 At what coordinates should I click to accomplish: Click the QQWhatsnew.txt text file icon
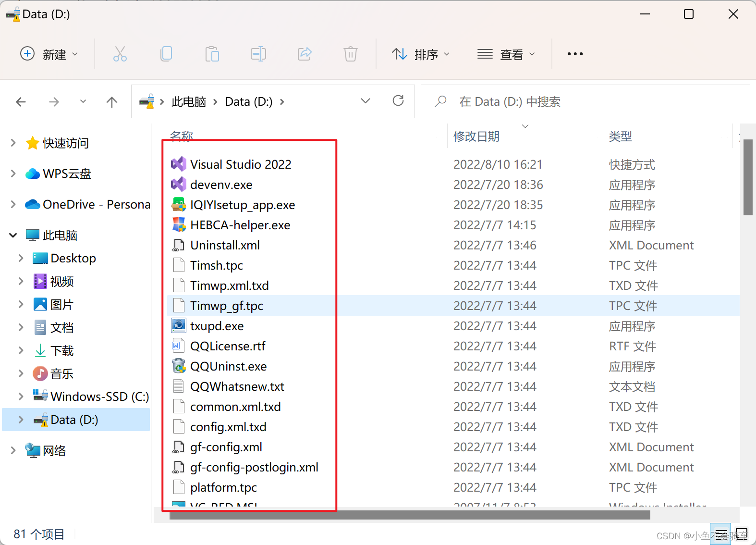pyautogui.click(x=178, y=386)
